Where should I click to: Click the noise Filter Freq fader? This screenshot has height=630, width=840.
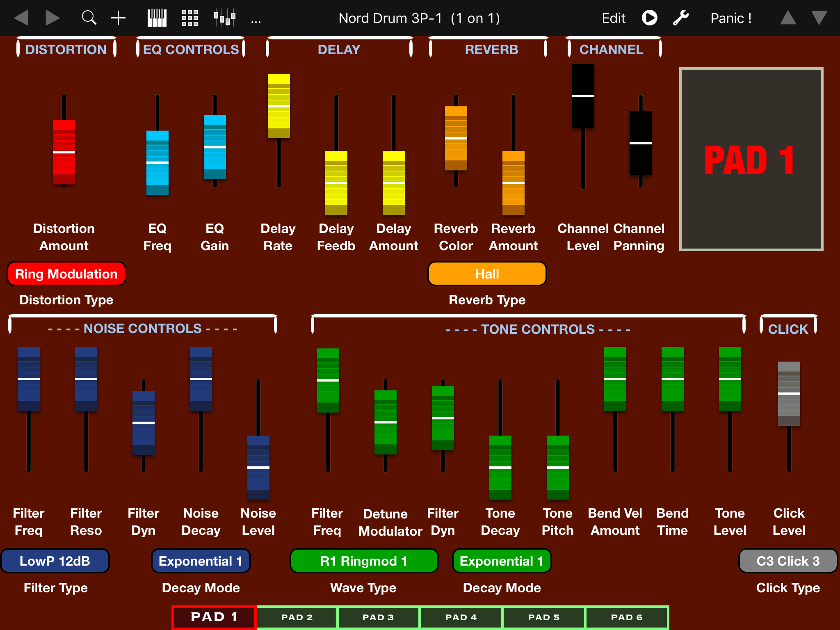pos(29,379)
